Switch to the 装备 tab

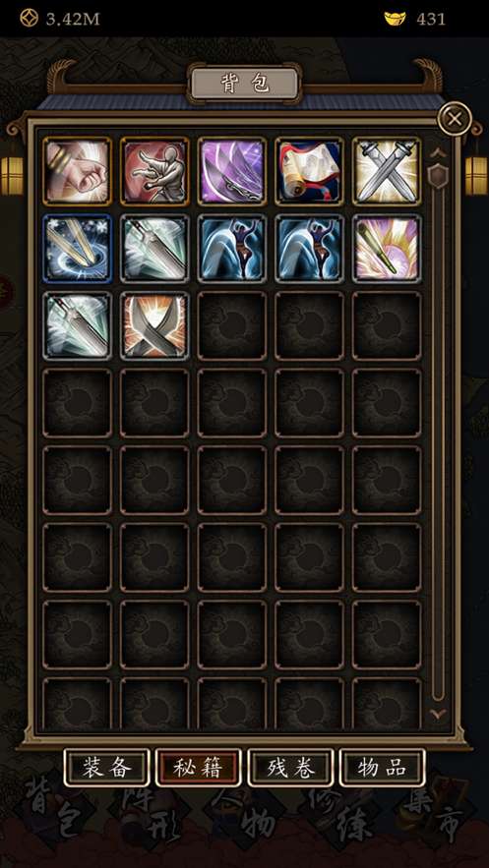click(x=106, y=768)
